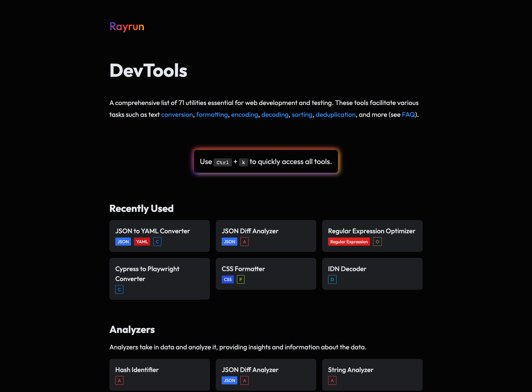The image size is (532, 392).
Task: Click the Ctrl+K shortcut hint box
Action: (266, 162)
